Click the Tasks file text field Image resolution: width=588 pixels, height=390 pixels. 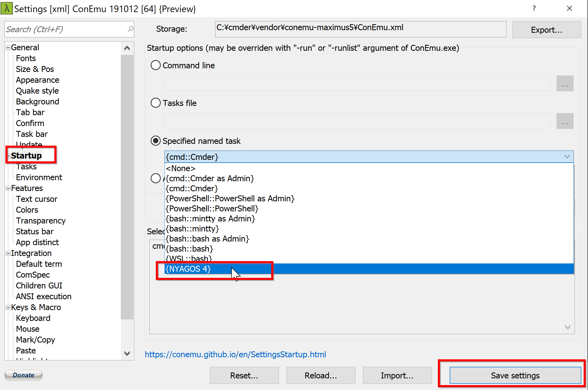pyautogui.click(x=357, y=121)
